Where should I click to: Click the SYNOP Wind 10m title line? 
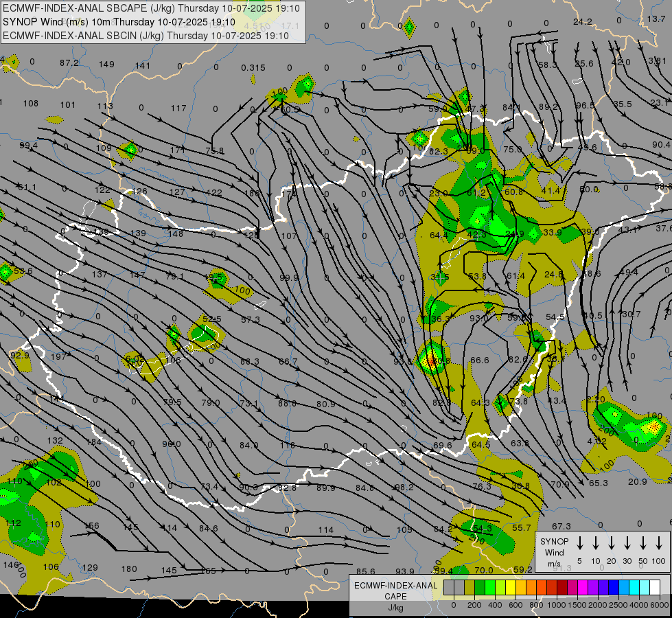click(x=119, y=22)
